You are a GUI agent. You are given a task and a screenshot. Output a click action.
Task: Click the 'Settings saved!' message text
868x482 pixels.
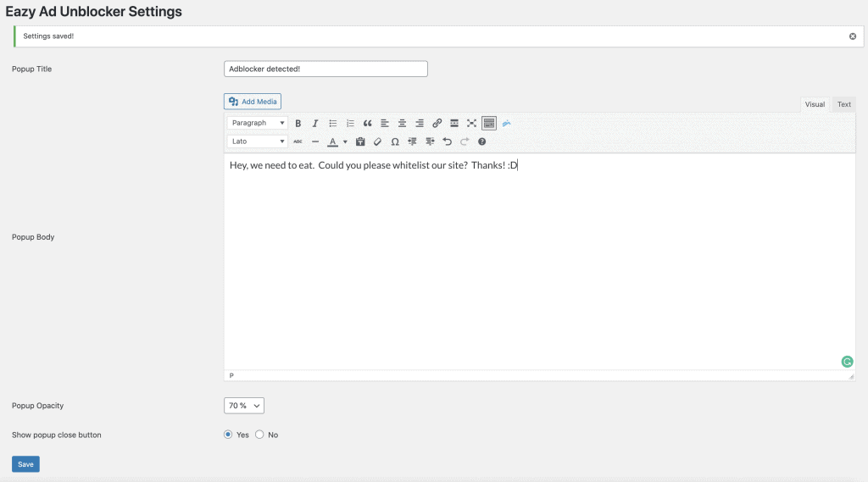[48, 36]
